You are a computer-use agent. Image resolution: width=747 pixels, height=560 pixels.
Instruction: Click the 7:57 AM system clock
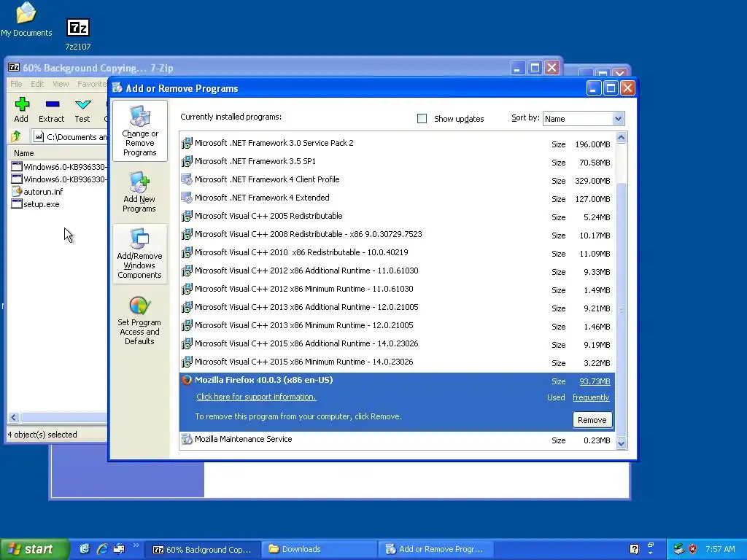point(720,549)
